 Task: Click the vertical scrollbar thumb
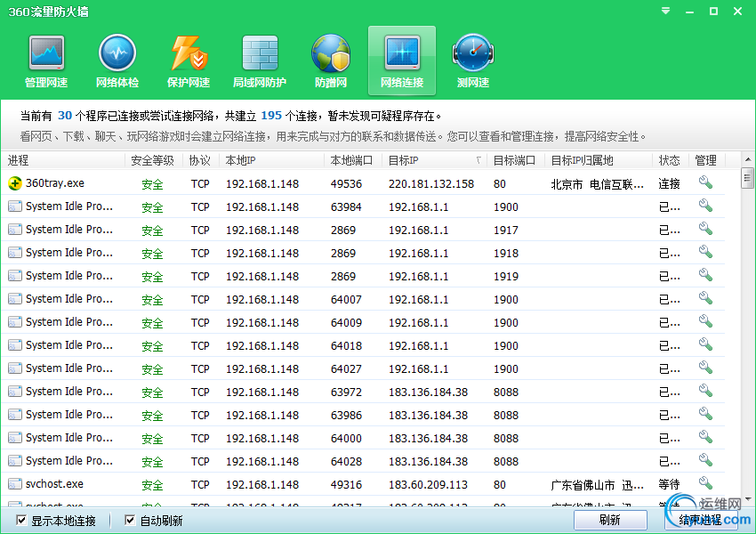tap(748, 177)
